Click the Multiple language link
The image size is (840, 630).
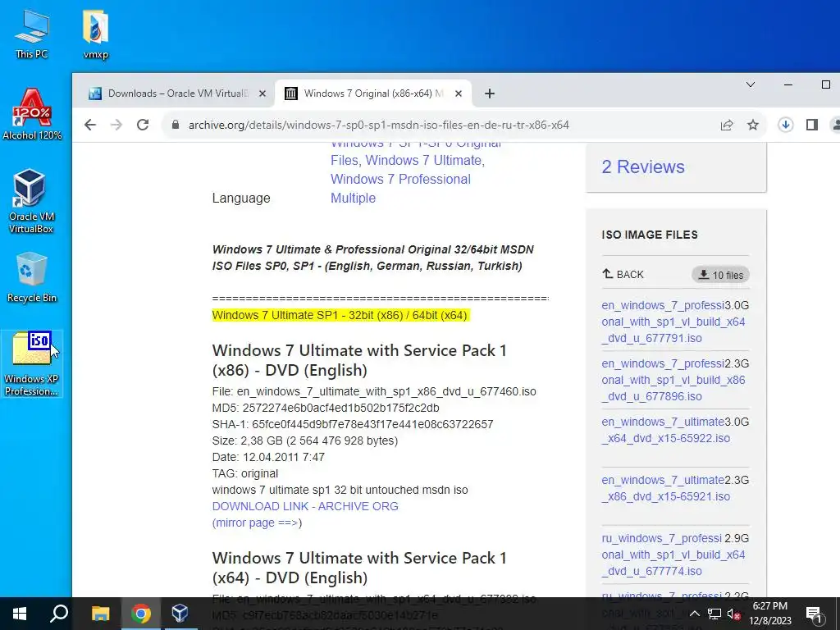(x=353, y=198)
